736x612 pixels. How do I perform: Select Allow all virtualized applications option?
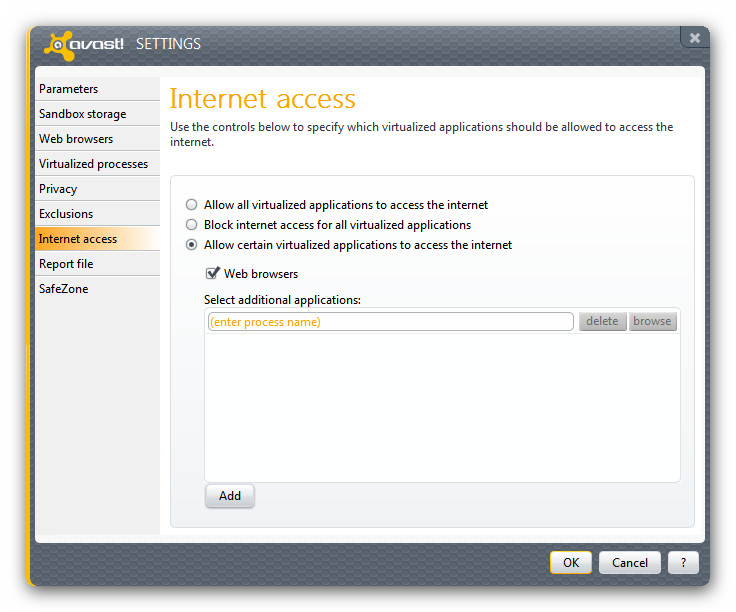pos(192,205)
